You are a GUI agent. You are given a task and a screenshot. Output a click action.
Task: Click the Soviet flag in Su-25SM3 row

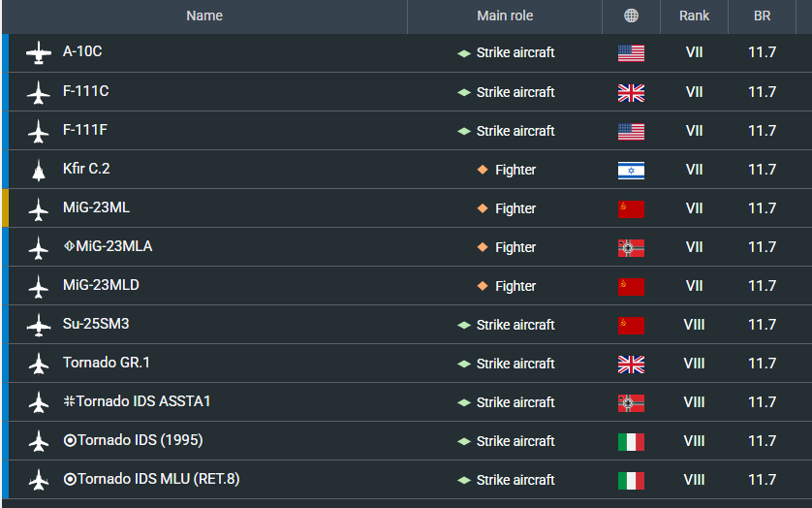coord(631,325)
